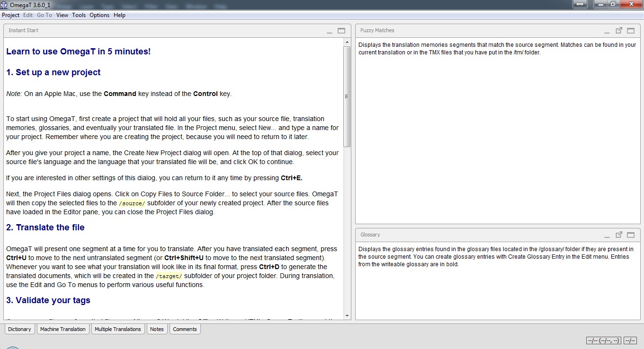Click the italic "Note:" label
644x349 pixels.
[14, 94]
